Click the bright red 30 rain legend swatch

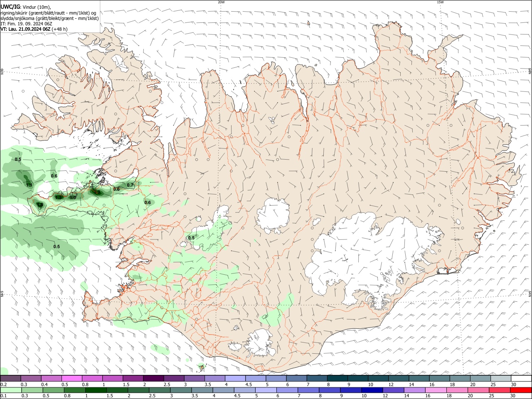tap(521, 390)
